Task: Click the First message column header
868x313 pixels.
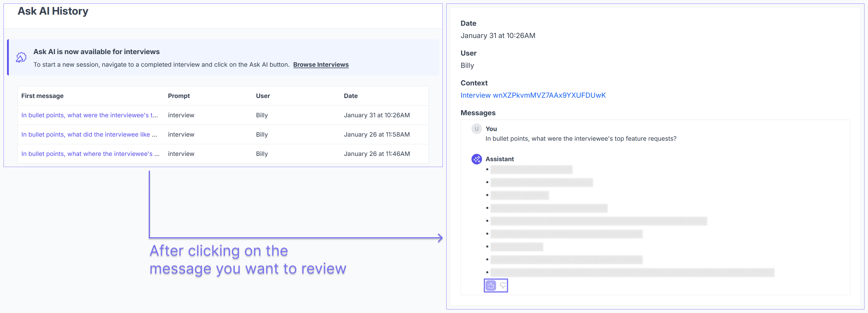Action: (x=42, y=96)
